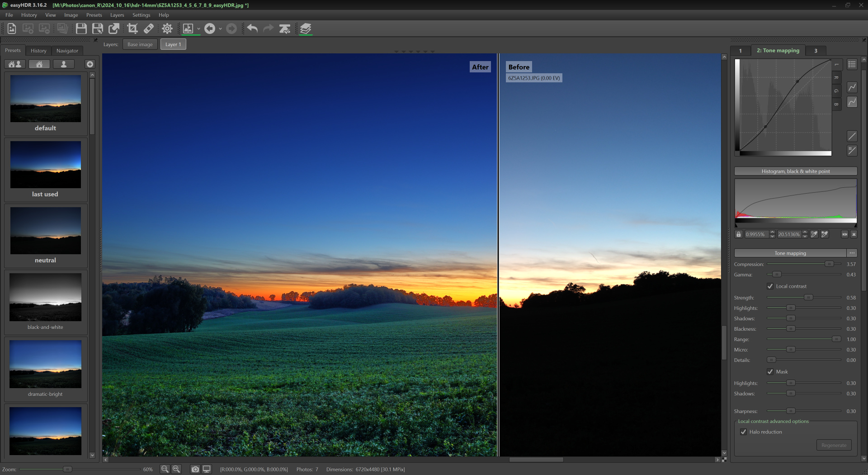Click the histogram lock icon
This screenshot has height=475, width=868.
(739, 234)
